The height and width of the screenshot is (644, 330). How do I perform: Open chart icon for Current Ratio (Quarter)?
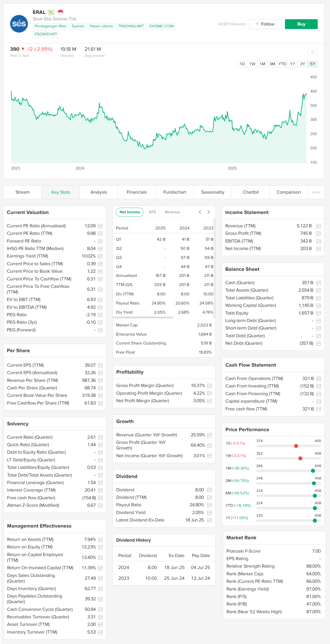(100, 438)
